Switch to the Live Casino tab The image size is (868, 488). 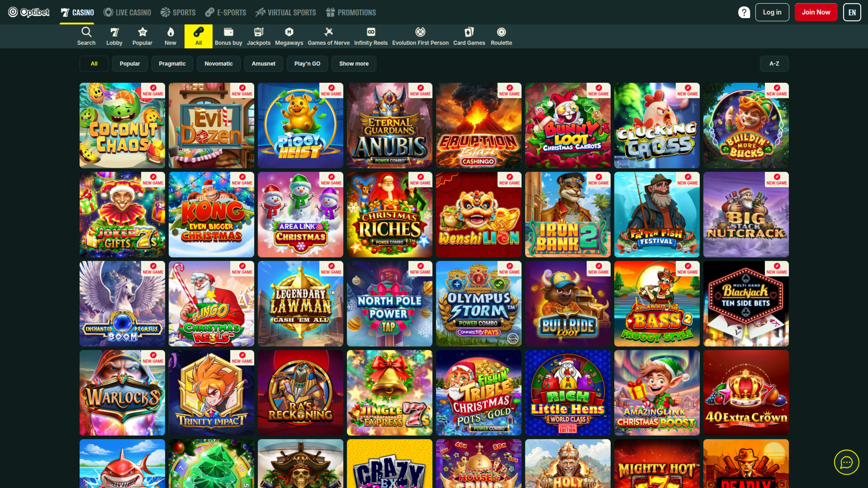127,12
